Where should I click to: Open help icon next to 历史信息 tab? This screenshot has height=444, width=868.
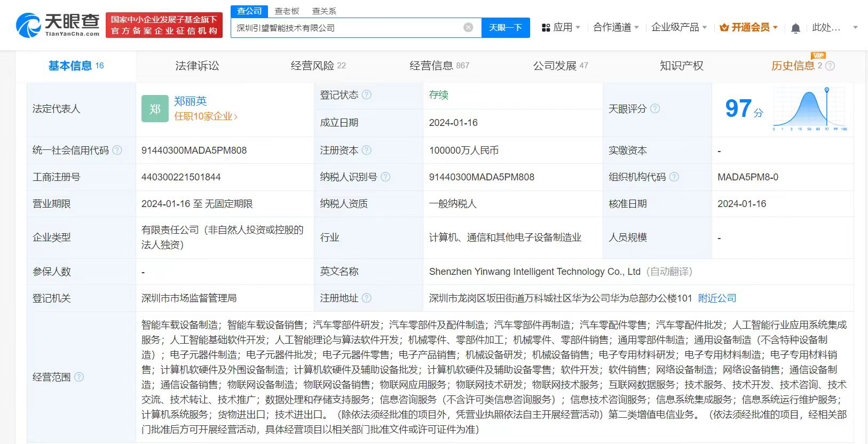(830, 66)
